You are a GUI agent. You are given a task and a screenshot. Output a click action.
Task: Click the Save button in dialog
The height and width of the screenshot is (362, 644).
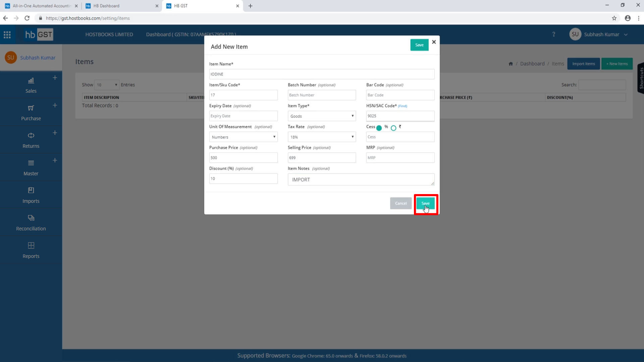click(x=425, y=203)
